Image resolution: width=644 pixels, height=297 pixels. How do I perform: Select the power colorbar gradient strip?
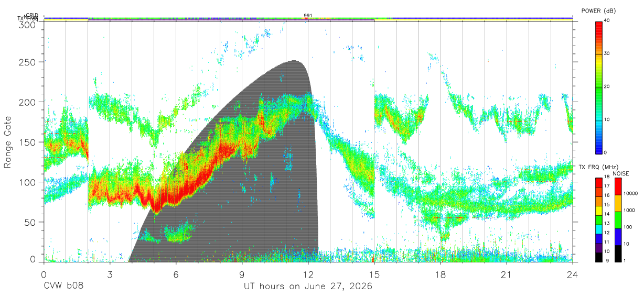pyautogui.click(x=599, y=87)
